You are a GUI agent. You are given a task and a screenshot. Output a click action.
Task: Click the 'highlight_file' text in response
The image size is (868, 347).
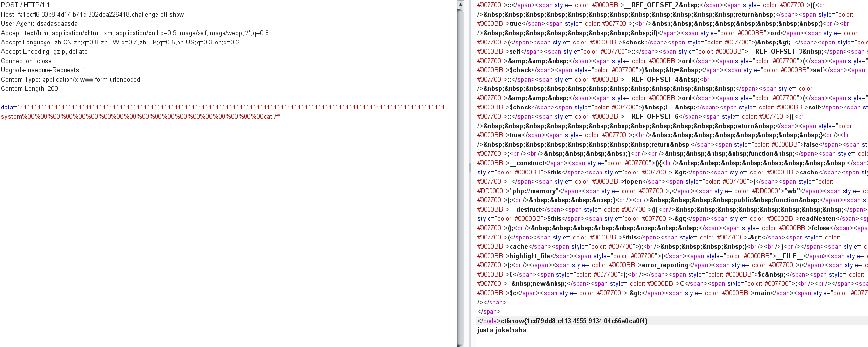coord(530,256)
